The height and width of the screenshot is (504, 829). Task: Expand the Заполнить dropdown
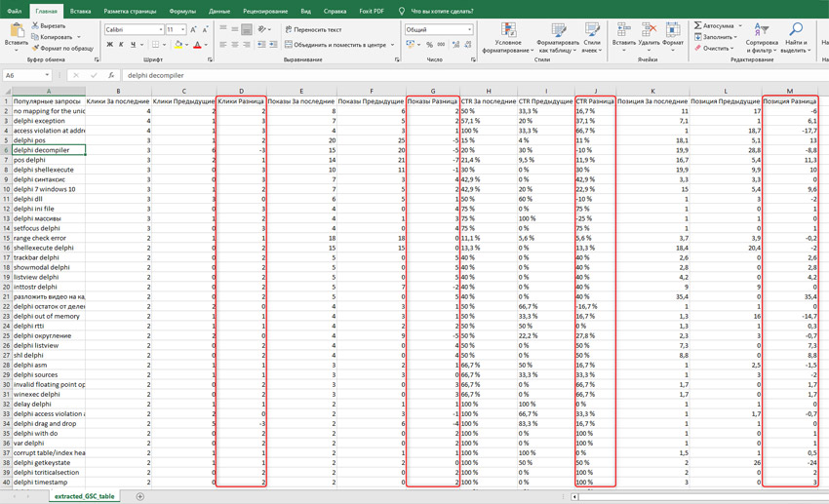tap(735, 37)
